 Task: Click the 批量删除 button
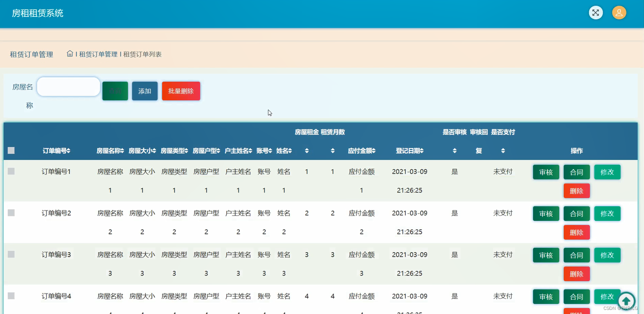[181, 91]
